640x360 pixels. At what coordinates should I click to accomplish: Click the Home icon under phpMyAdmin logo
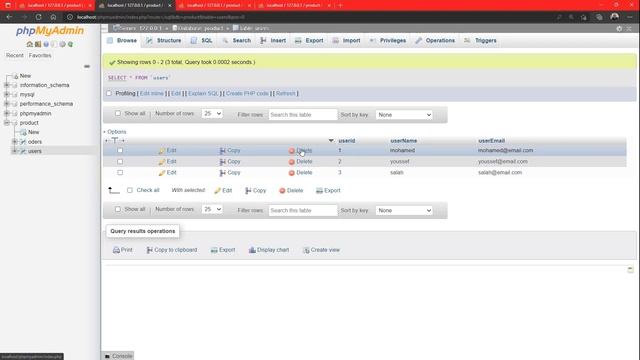point(29,44)
